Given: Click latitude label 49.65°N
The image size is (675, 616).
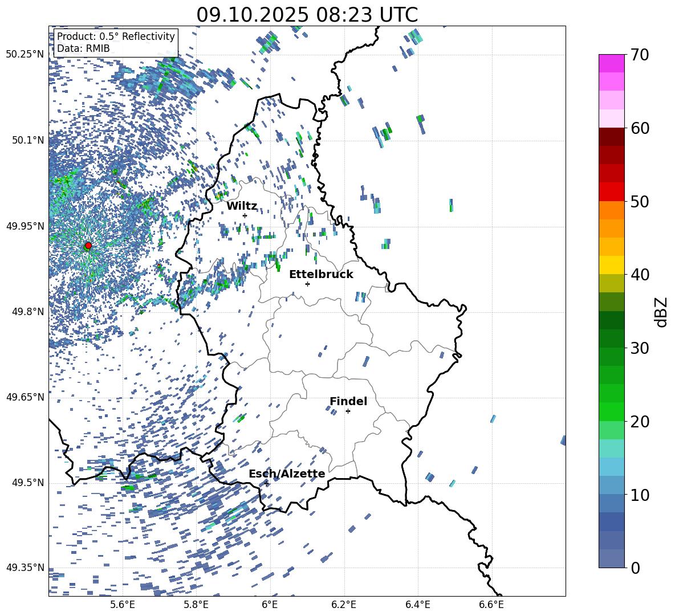Looking at the screenshot, I should coord(25,397).
